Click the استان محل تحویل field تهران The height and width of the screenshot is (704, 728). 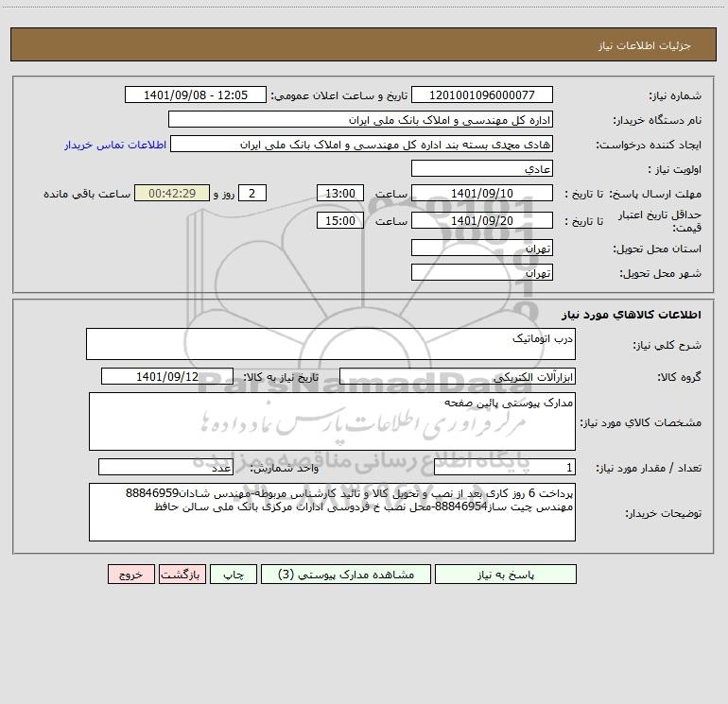(x=482, y=248)
